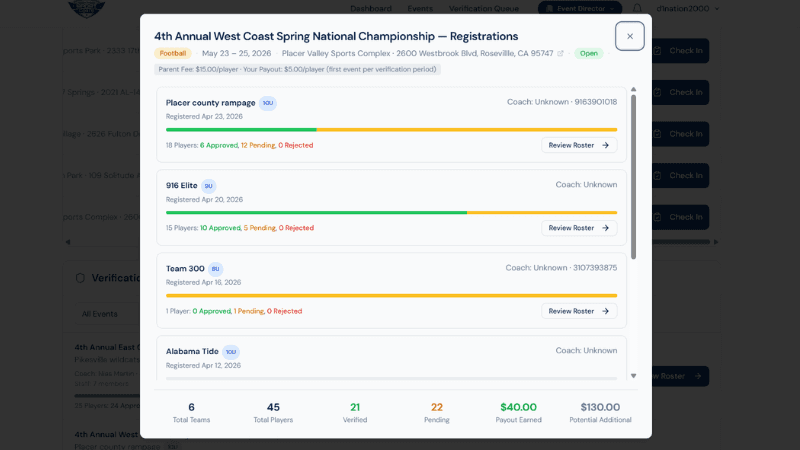
Task: Click the notification bell icon
Action: point(665,8)
